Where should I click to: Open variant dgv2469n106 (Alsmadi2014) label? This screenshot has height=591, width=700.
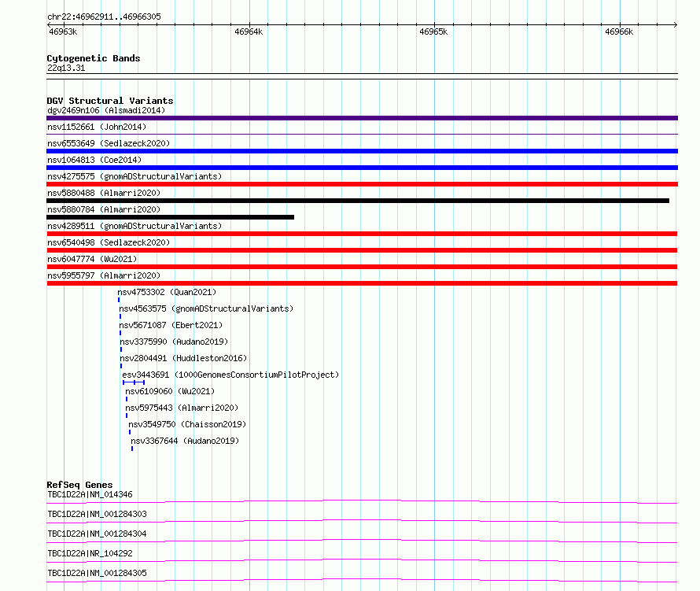pos(106,110)
